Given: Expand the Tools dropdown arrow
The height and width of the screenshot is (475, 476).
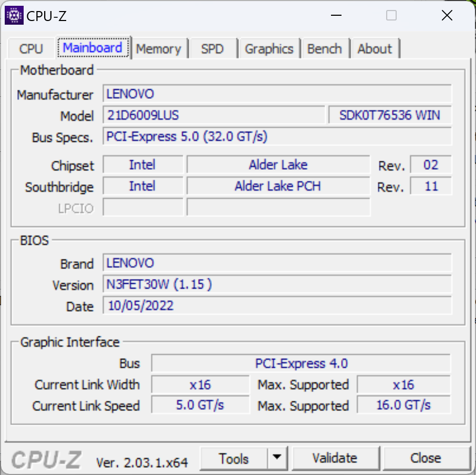Looking at the screenshot, I should pyautogui.click(x=277, y=458).
